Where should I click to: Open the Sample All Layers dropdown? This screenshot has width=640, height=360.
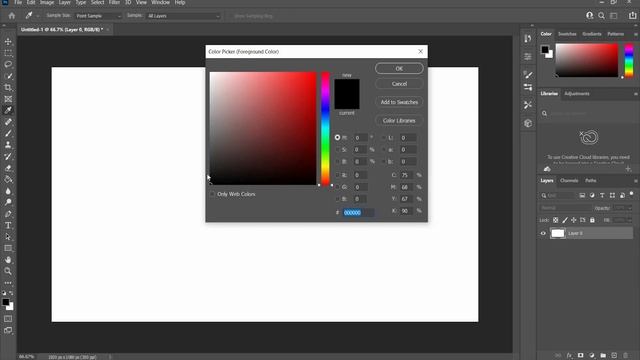tap(183, 16)
